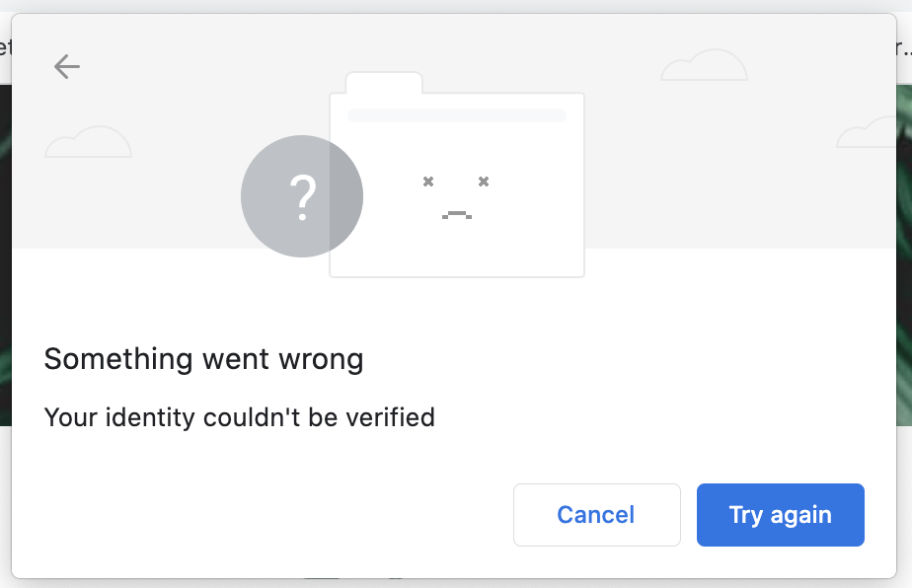Viewport: 912px width, 588px height.
Task: Click the truncated page text at top left
Action: tap(5, 47)
